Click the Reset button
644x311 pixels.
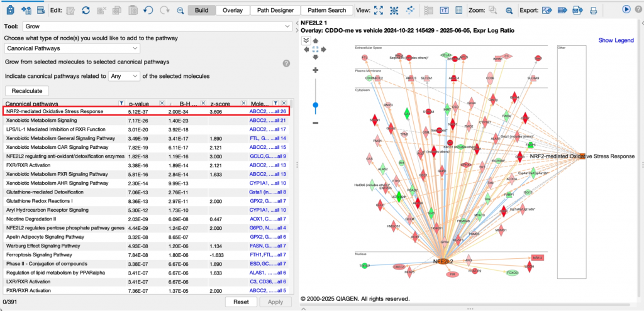click(241, 302)
